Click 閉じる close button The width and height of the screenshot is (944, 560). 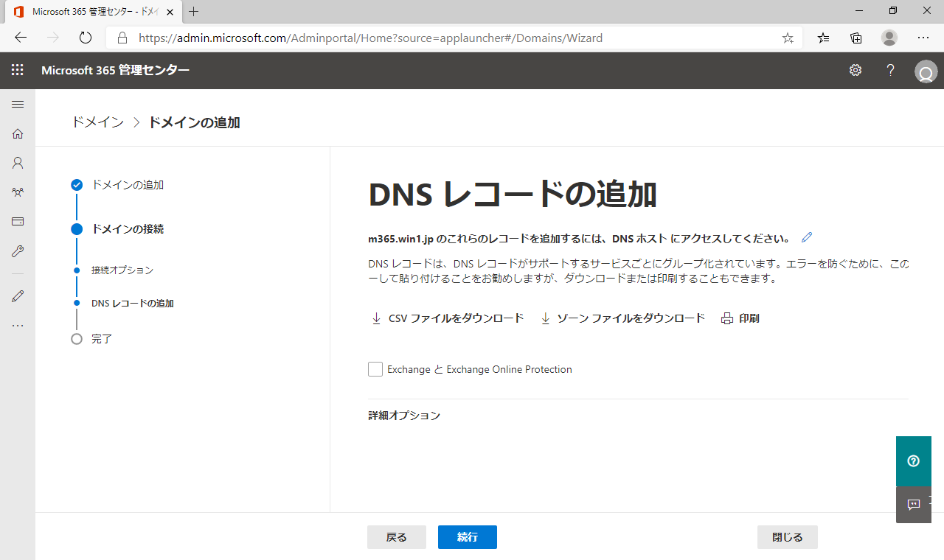click(788, 537)
